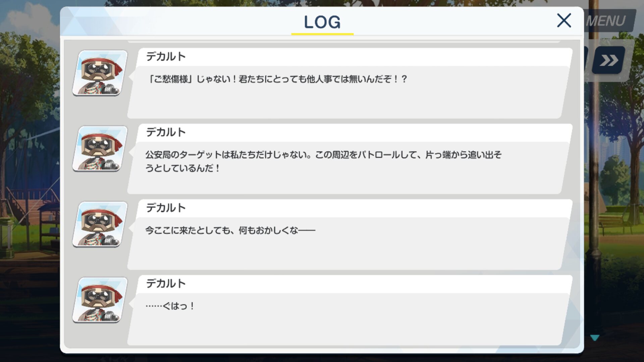Click the park background left of the log

click(30, 181)
